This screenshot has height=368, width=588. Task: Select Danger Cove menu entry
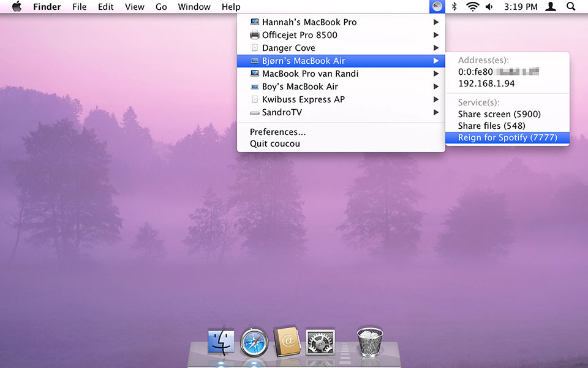coord(341,48)
